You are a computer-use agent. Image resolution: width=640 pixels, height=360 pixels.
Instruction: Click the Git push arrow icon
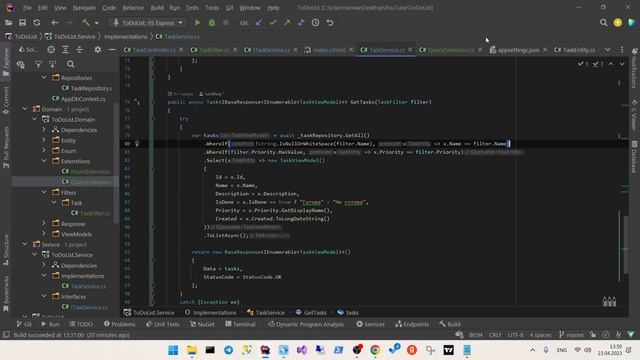287,23
